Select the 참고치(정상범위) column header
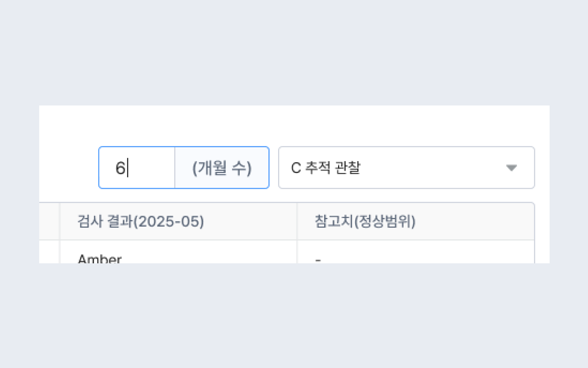Screen dimensions: 588x368 (x=365, y=222)
